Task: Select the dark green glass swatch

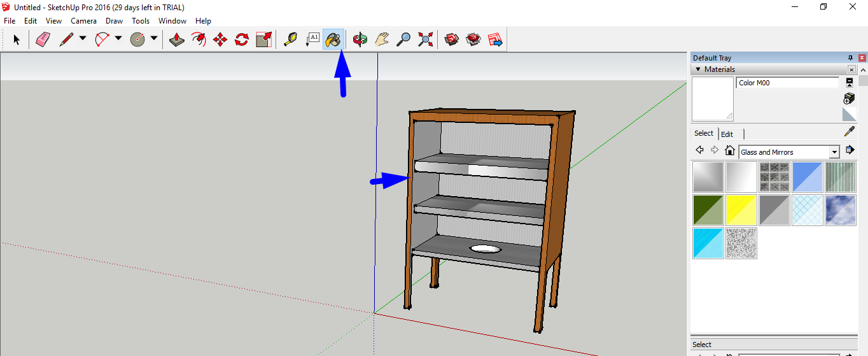Action: tap(708, 210)
